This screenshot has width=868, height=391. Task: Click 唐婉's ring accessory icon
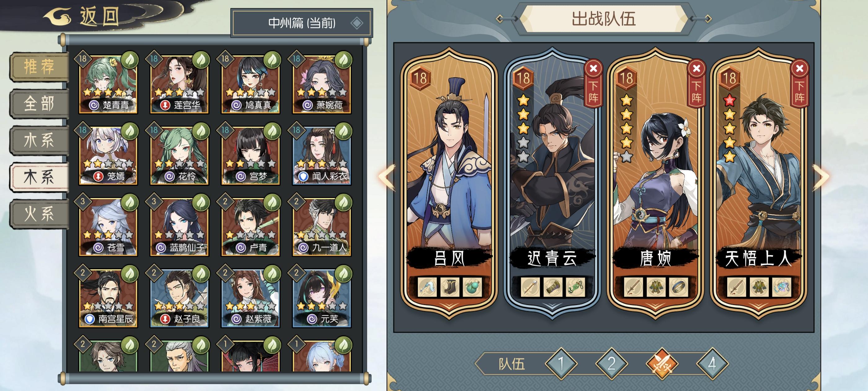tap(678, 287)
